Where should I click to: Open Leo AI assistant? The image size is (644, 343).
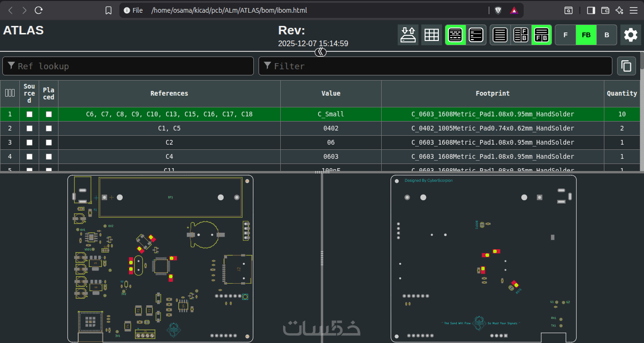(x=620, y=10)
